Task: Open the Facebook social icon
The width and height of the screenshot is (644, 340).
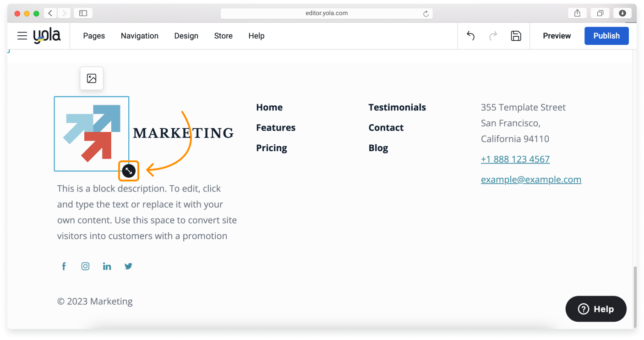Action: click(x=64, y=266)
